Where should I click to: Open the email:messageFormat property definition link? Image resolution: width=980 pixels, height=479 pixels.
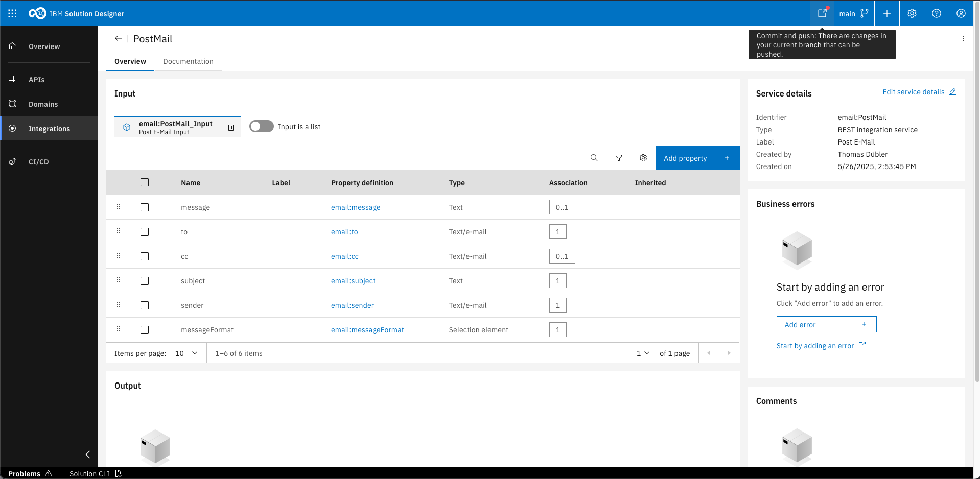tap(367, 330)
